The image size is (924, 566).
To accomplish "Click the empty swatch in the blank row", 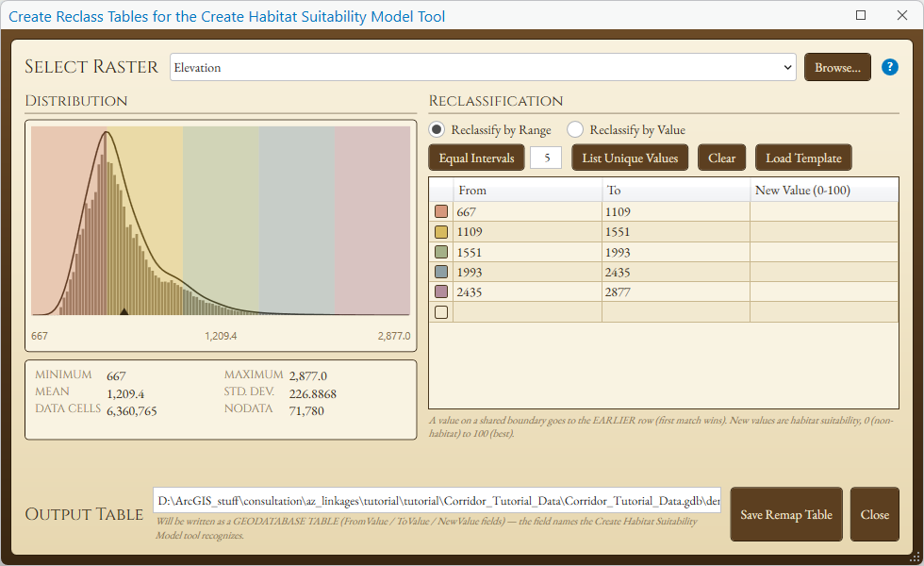I will (x=441, y=312).
